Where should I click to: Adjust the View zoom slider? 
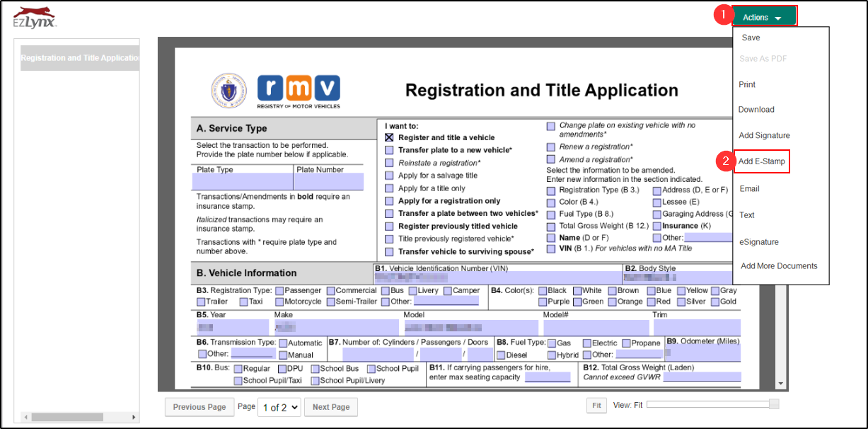pyautogui.click(x=774, y=404)
